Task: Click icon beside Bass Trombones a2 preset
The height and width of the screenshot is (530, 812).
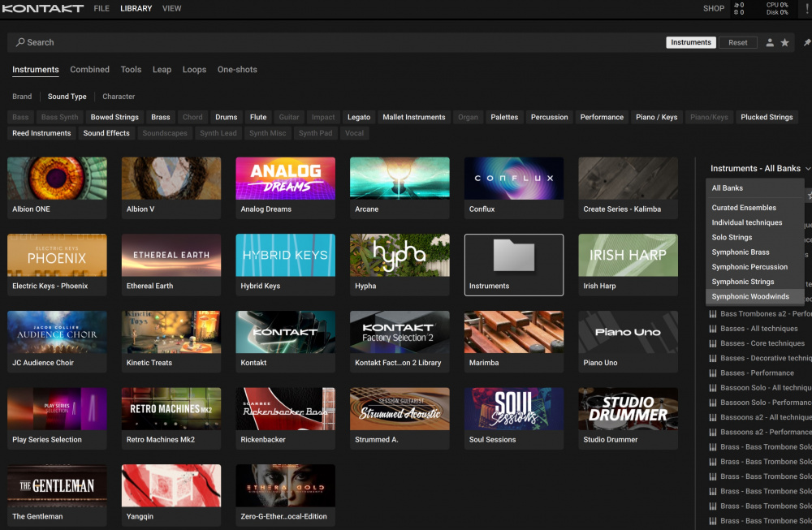Action: [713, 313]
